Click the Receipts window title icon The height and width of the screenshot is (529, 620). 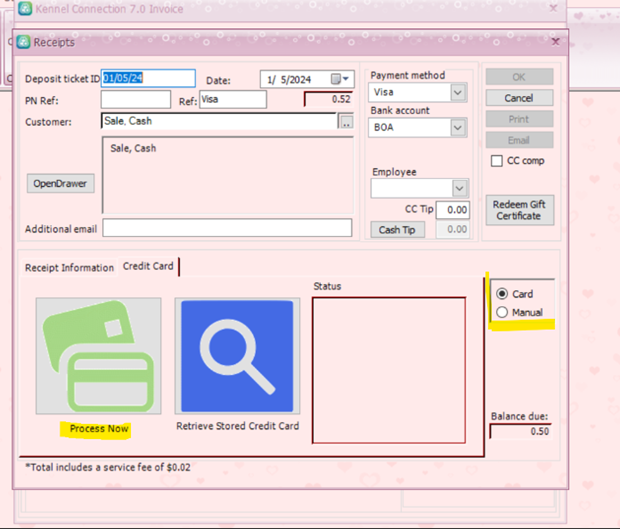tap(24, 42)
